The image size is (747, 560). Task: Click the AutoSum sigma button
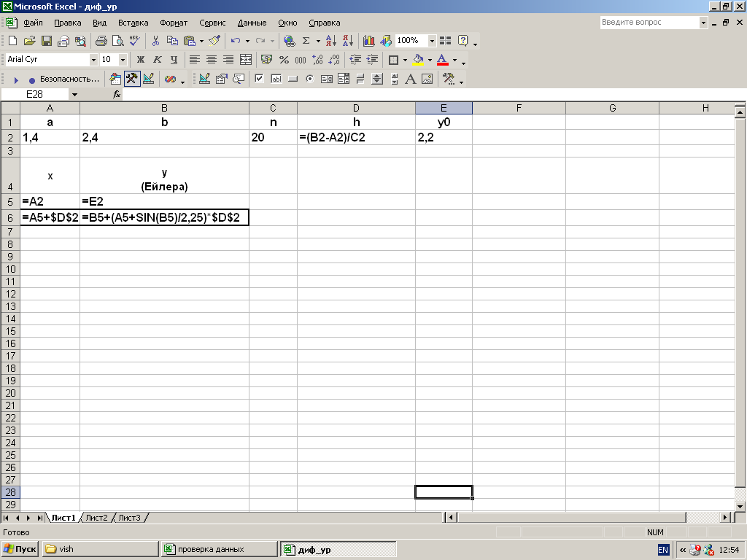pos(306,41)
